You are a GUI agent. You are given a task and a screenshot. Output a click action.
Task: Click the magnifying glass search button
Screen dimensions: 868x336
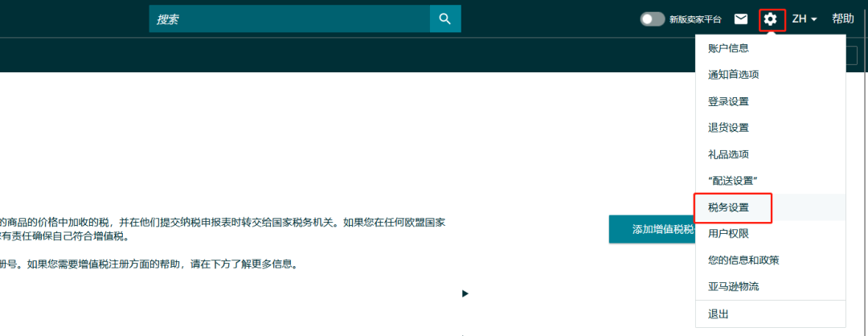click(x=445, y=18)
